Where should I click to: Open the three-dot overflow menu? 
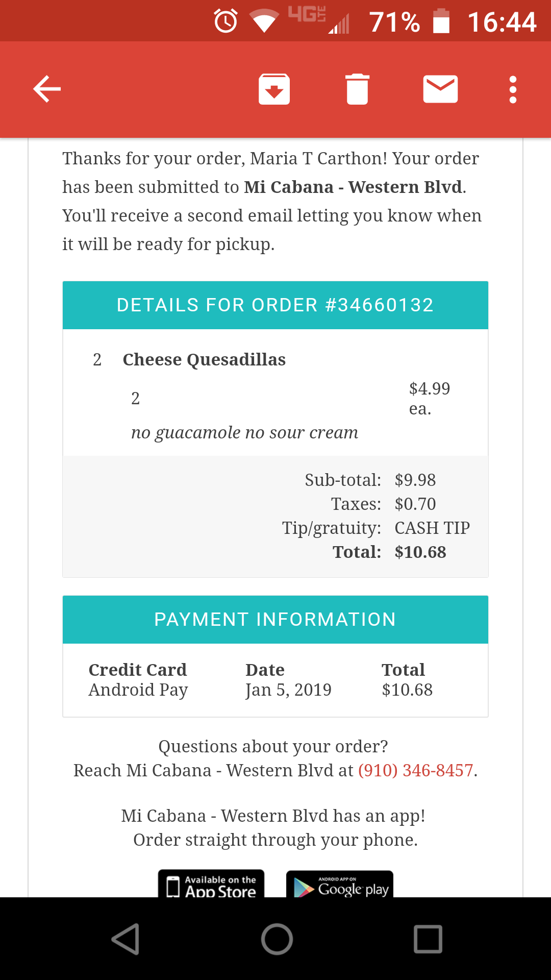tap(513, 89)
